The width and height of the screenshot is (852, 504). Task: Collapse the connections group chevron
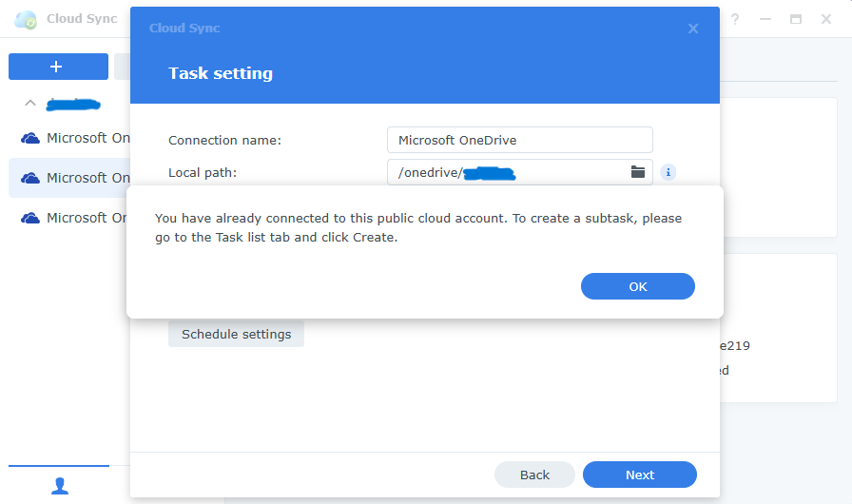pyautogui.click(x=30, y=103)
